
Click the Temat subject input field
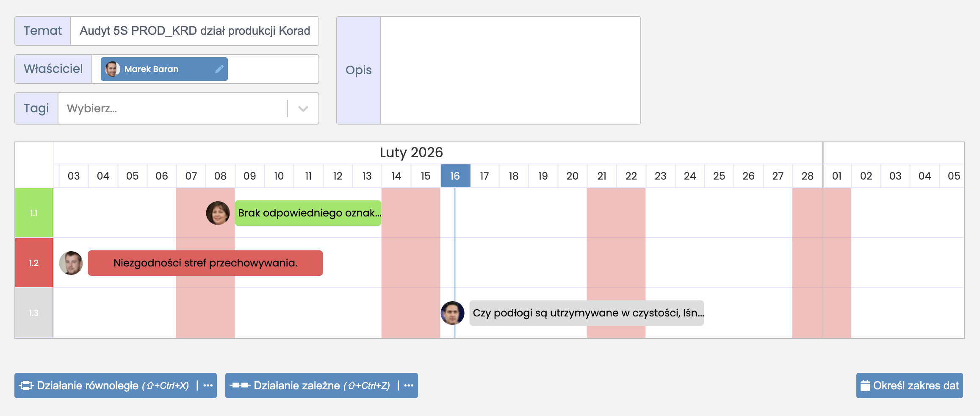tap(195, 31)
